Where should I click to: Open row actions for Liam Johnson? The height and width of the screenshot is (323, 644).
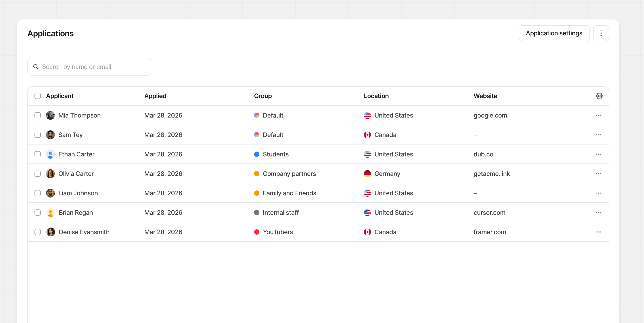598,193
